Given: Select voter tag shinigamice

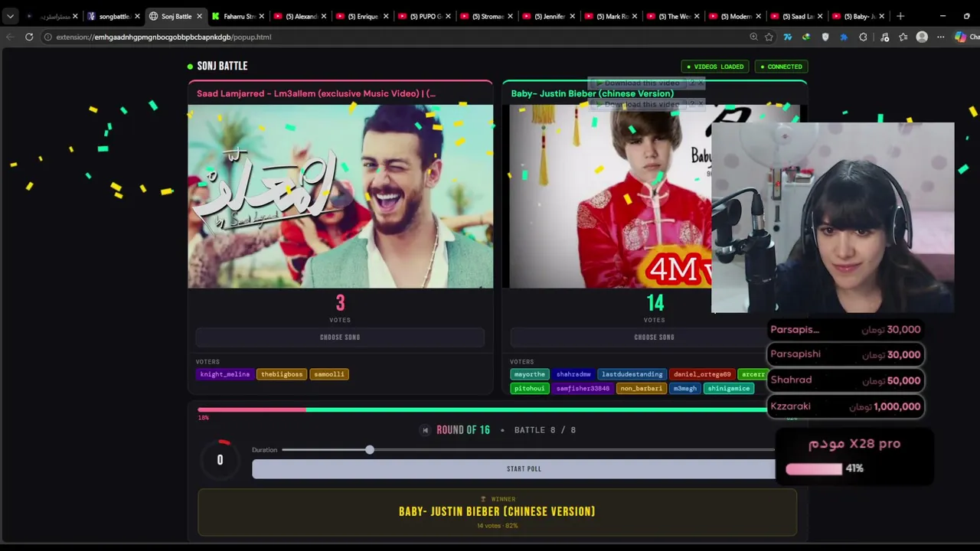Looking at the screenshot, I should coord(729,388).
